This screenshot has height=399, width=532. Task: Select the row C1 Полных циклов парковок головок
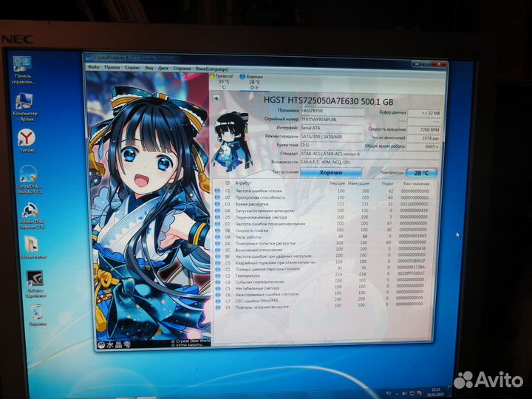[322, 269]
